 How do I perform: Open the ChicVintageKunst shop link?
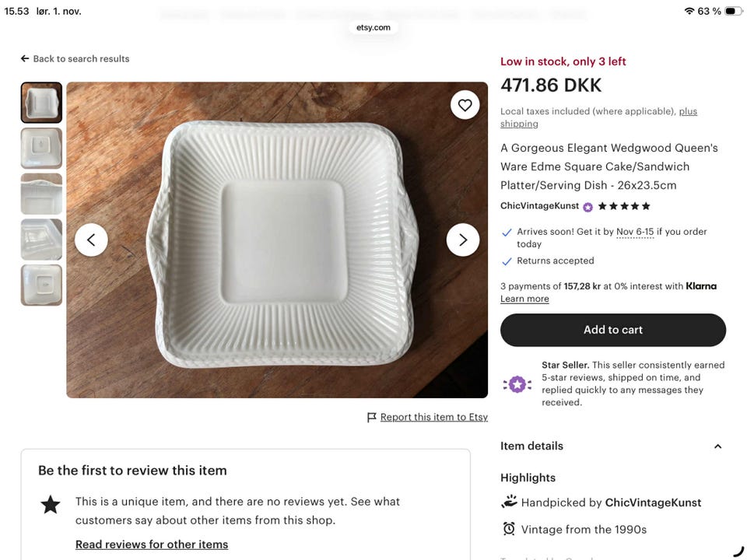coord(539,206)
